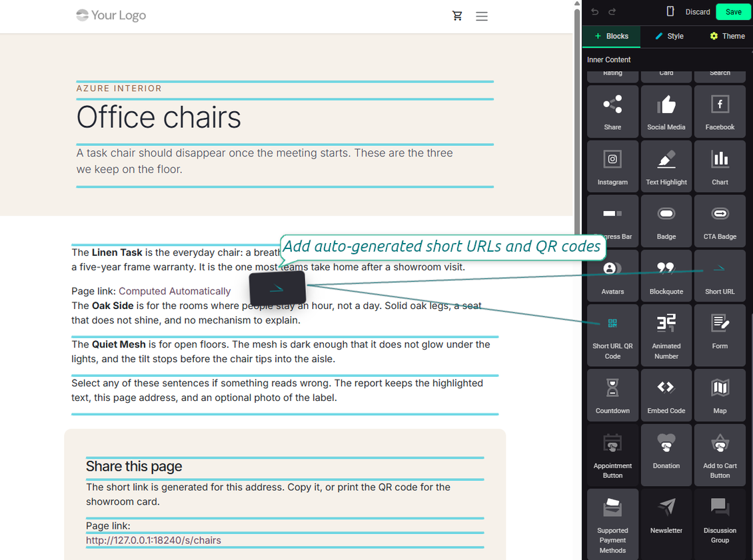
Task: Pick the Badge block
Action: [x=666, y=221]
